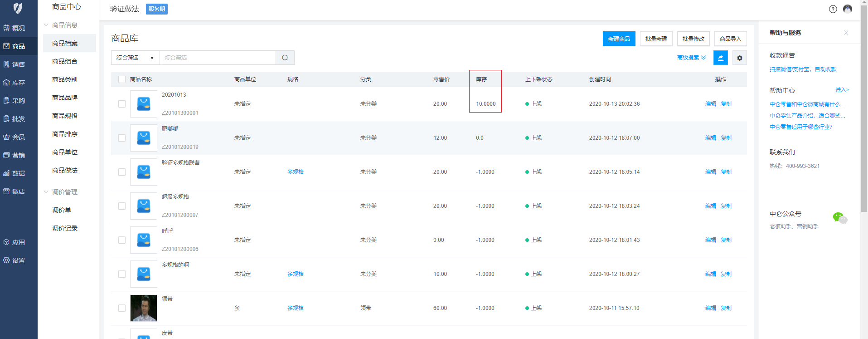The height and width of the screenshot is (339, 868).
Task: Close the 帮助与服务 panel
Action: pos(846,33)
